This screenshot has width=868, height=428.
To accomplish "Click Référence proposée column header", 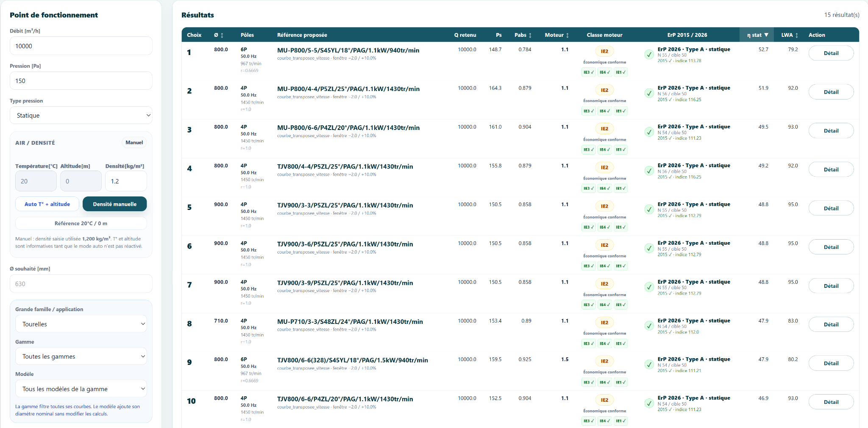I will (x=302, y=35).
